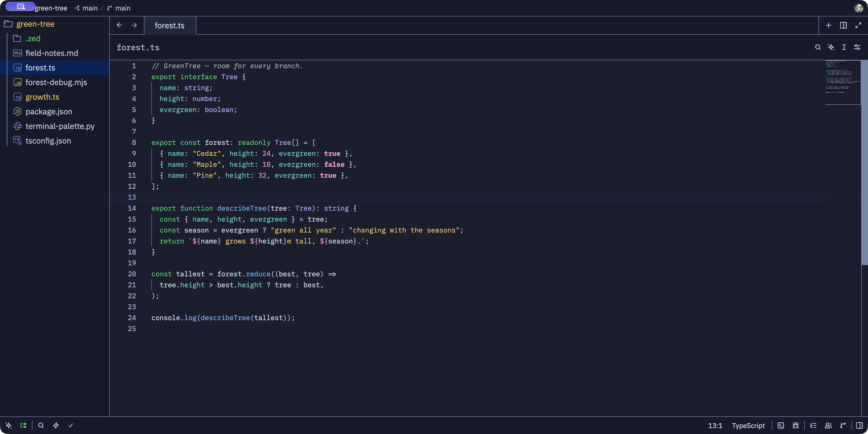Image resolution: width=868 pixels, height=434 pixels.
Task: Open buffer search with the magnifier icon
Action: click(818, 47)
